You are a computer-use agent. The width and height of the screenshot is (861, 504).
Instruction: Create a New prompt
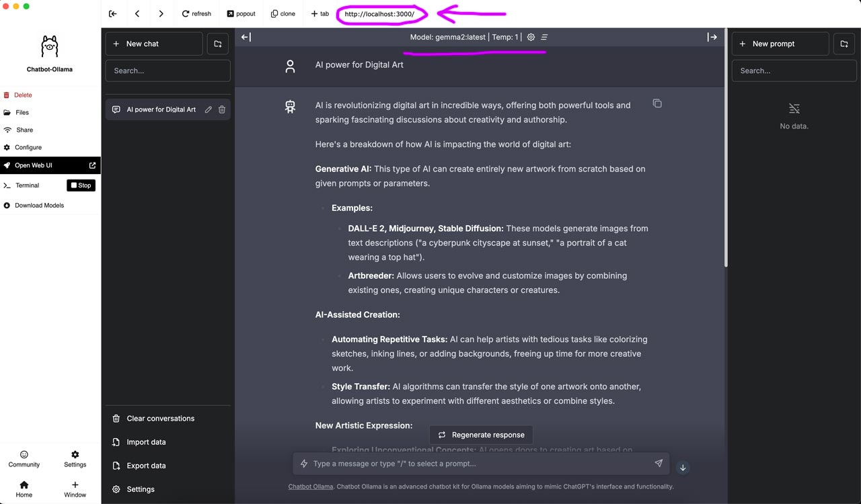tap(780, 44)
